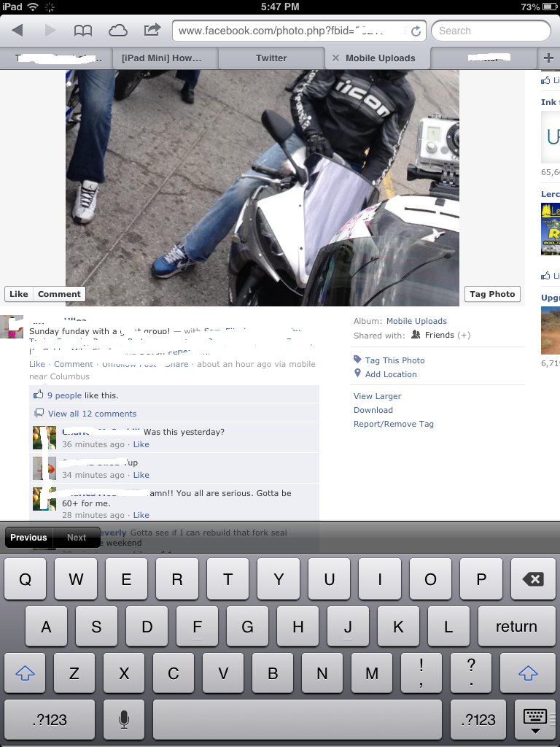Open iCloud tabs cloud icon
The image size is (560, 747).
click(117, 31)
